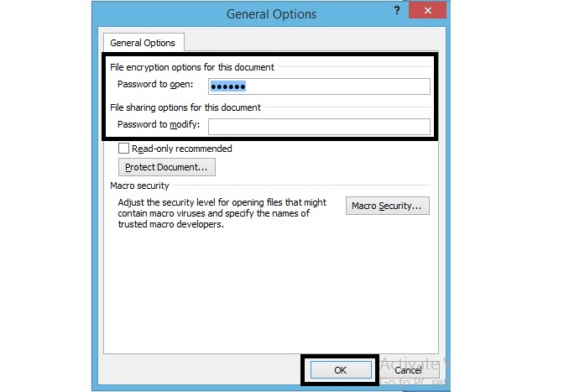The width and height of the screenshot is (564, 392).
Task: Click the 'Password to open:' label
Action: [156, 85]
